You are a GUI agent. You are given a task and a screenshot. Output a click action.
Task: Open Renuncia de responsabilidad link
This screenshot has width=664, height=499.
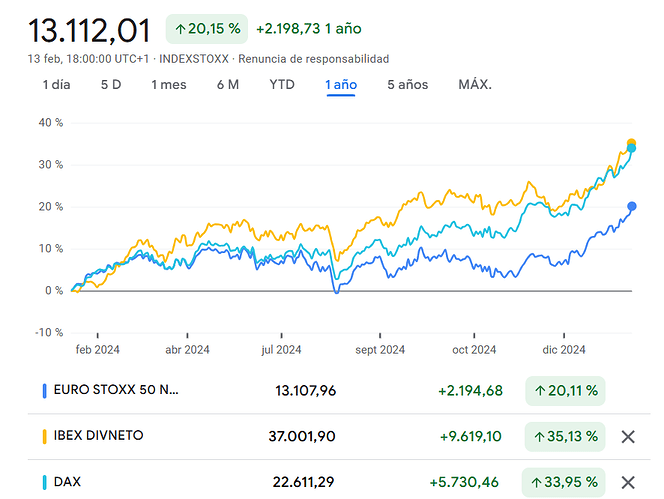314,59
